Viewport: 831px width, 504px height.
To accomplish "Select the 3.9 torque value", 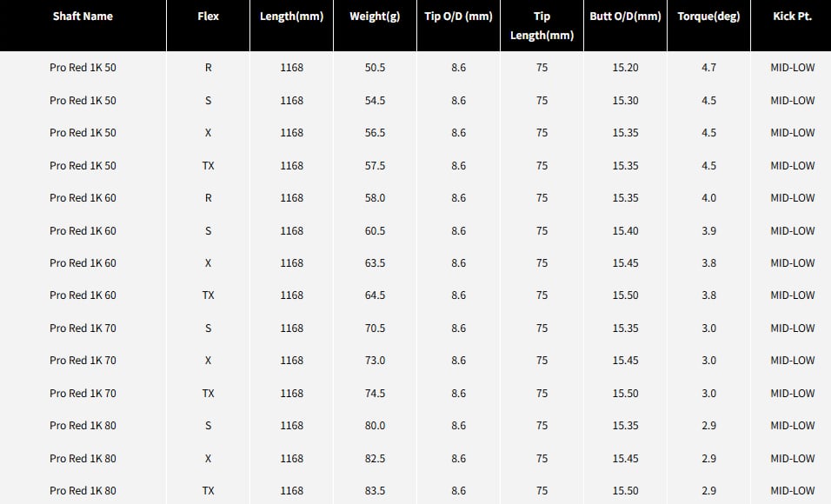I will (x=708, y=231).
